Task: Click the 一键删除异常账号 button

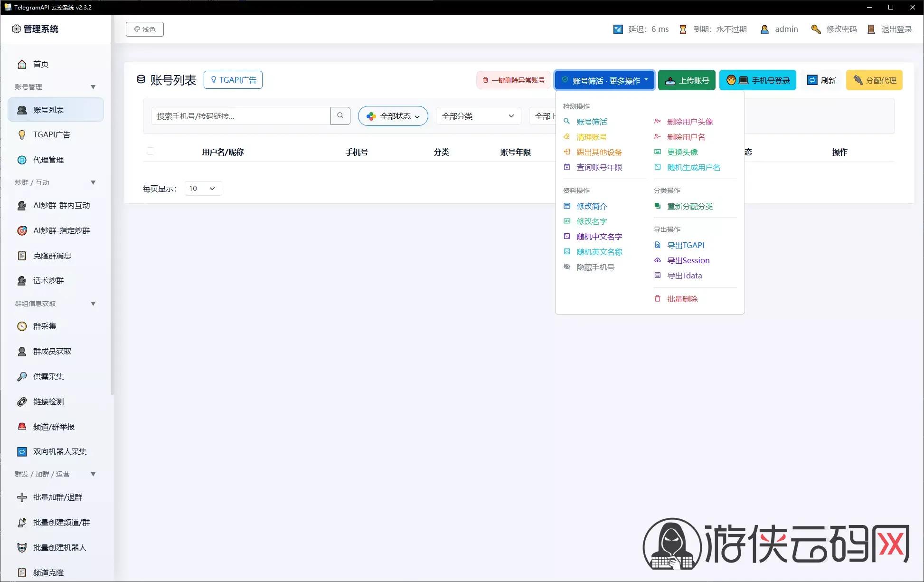Action: coord(514,80)
